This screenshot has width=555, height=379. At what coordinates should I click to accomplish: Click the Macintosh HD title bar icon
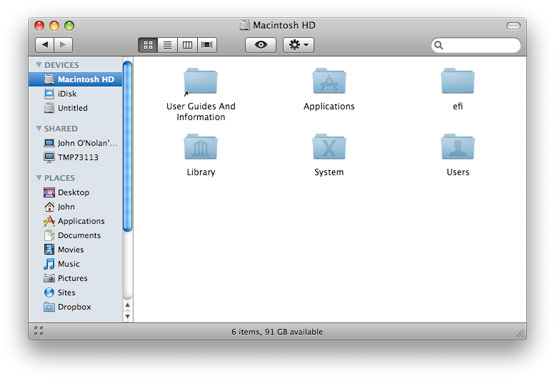click(245, 25)
